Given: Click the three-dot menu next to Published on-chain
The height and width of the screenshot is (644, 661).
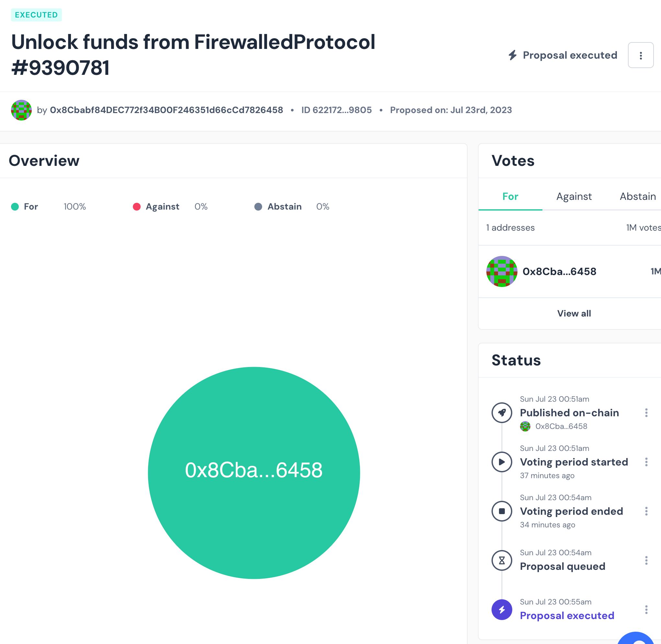Looking at the screenshot, I should 648,412.
